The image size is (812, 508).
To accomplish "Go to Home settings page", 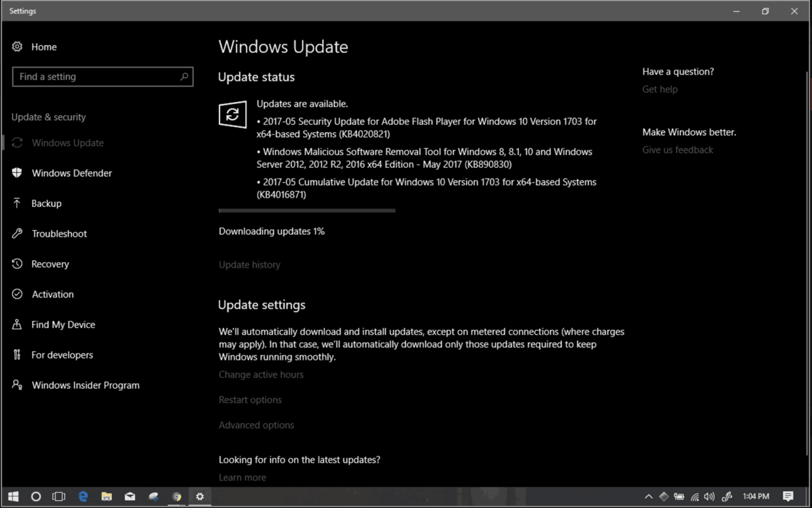I will pos(44,47).
